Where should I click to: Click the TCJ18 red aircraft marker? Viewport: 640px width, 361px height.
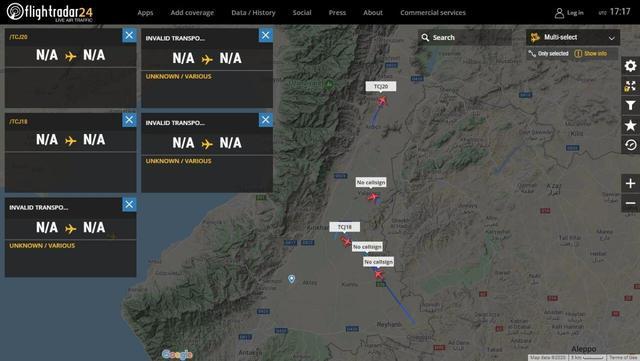346,242
